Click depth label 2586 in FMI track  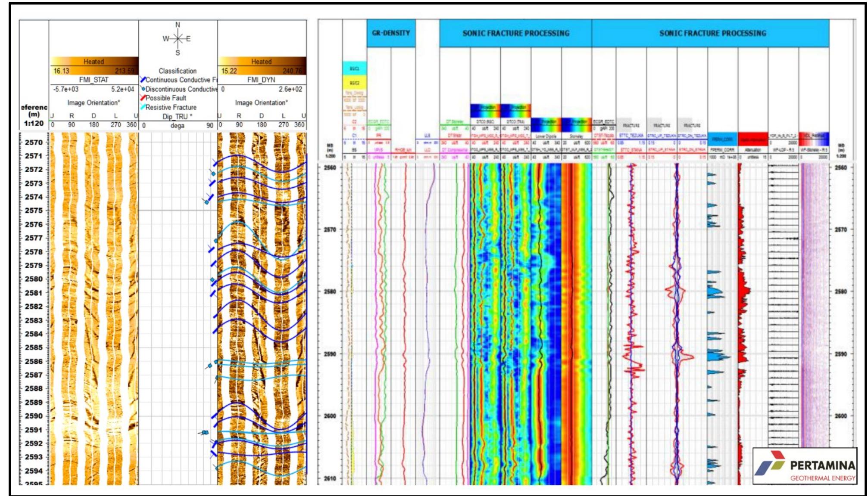pyautogui.click(x=34, y=361)
